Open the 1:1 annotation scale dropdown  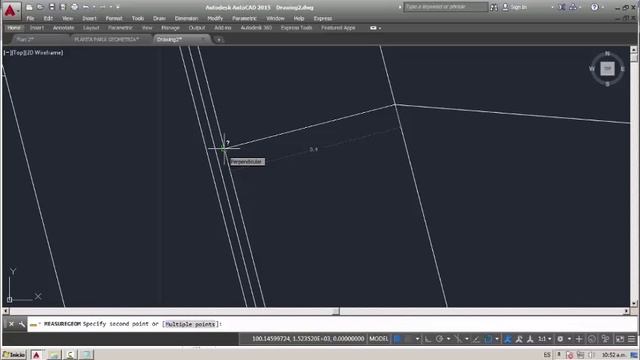click(x=544, y=339)
